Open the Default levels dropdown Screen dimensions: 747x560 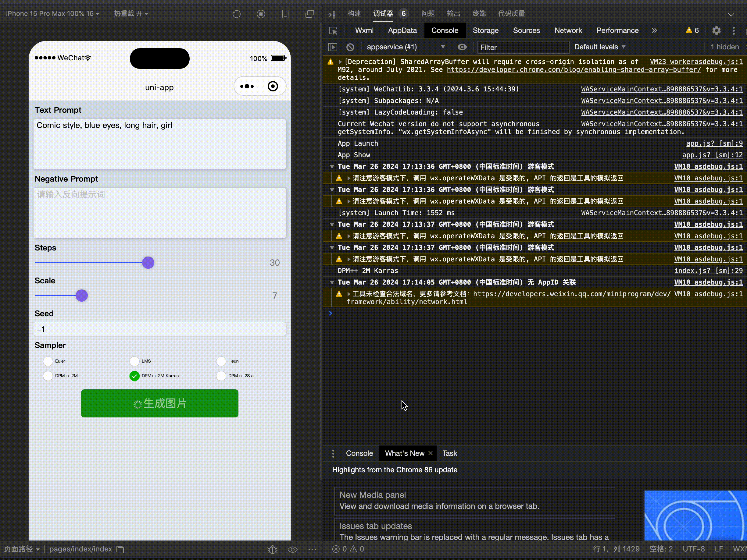[600, 47]
